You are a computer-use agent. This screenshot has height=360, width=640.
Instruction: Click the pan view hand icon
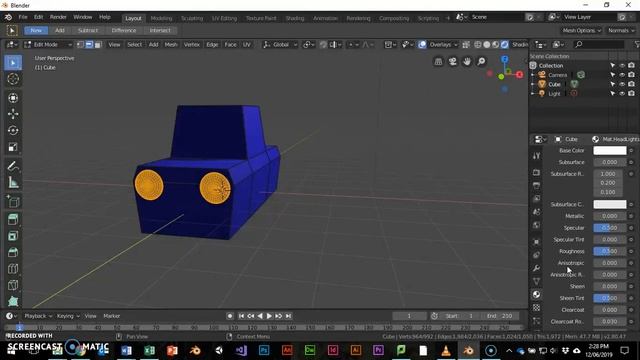pos(467,61)
